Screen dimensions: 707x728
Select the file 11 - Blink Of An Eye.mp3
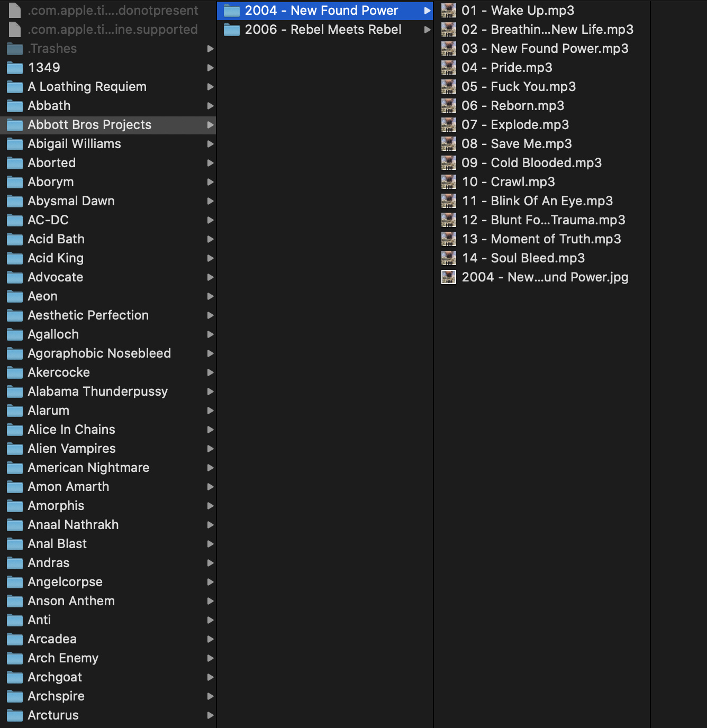click(x=542, y=201)
